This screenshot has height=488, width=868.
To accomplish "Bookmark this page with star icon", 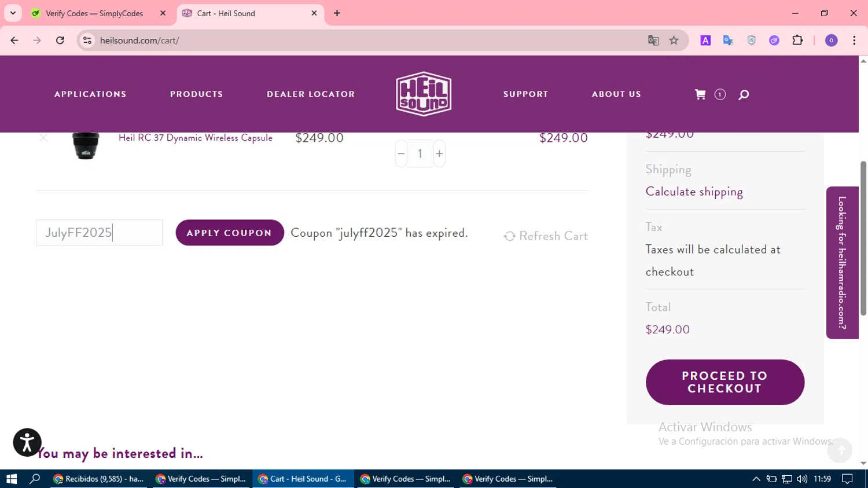I will coord(674,41).
